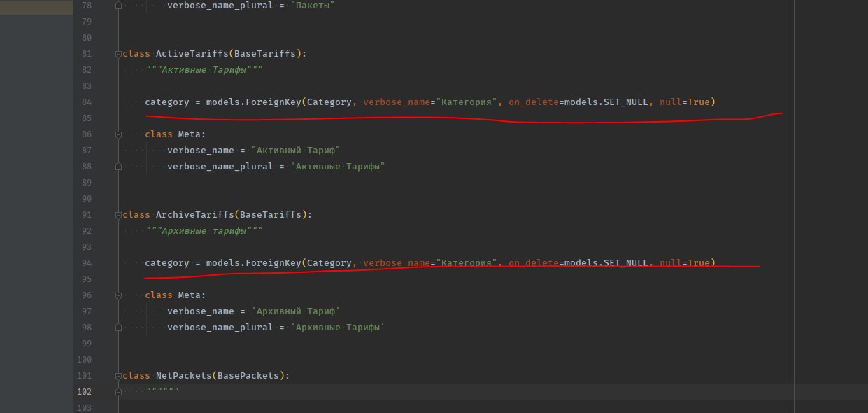Click the "Активные Тарифы" docstring on line 82
The image size is (868, 413).
[x=204, y=70]
